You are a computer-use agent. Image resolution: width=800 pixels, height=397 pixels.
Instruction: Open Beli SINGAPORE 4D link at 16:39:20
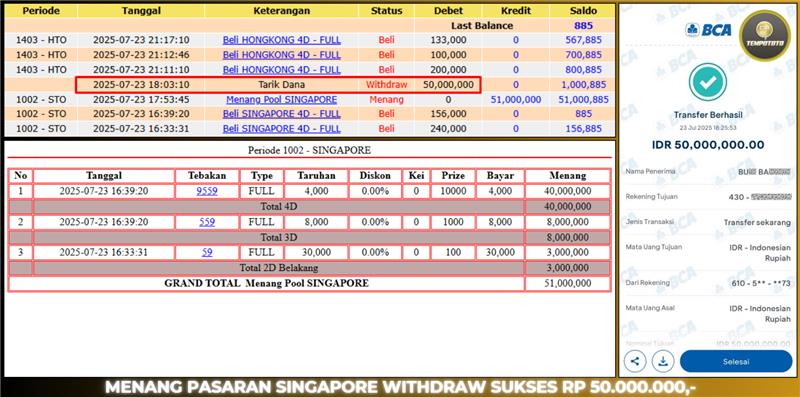tap(282, 114)
